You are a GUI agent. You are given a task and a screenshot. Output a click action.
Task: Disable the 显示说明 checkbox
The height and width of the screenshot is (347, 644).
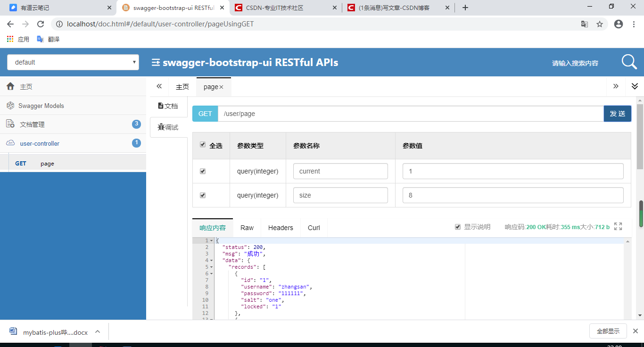tap(457, 226)
